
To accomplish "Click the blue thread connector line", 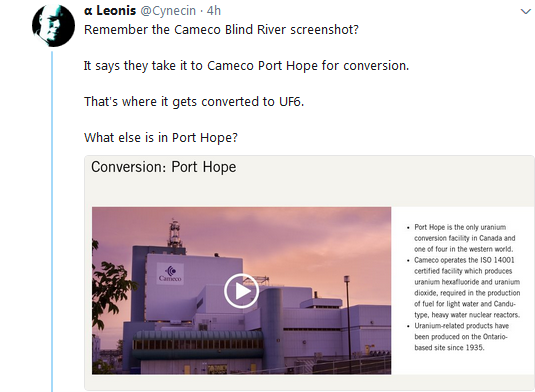I will coord(52,221).
